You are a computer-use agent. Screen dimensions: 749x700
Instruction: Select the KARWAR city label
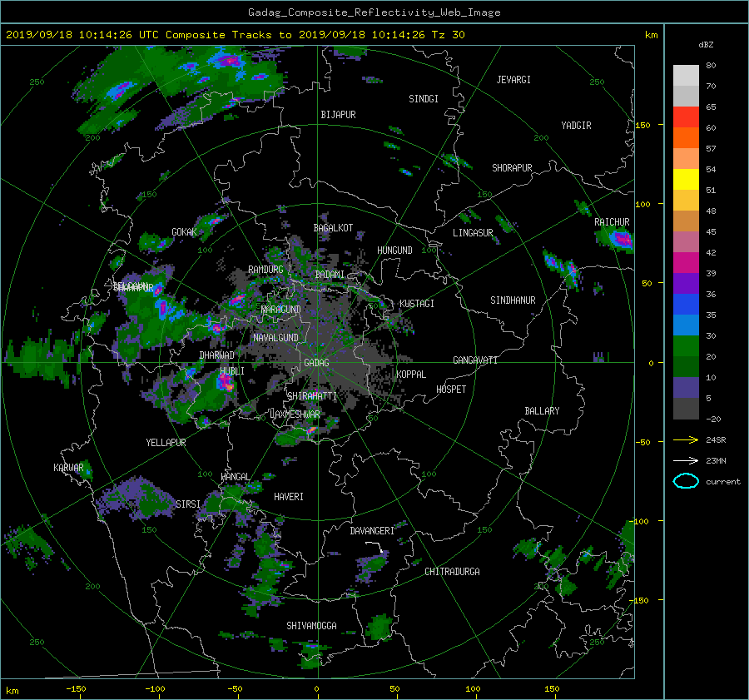click(x=68, y=468)
